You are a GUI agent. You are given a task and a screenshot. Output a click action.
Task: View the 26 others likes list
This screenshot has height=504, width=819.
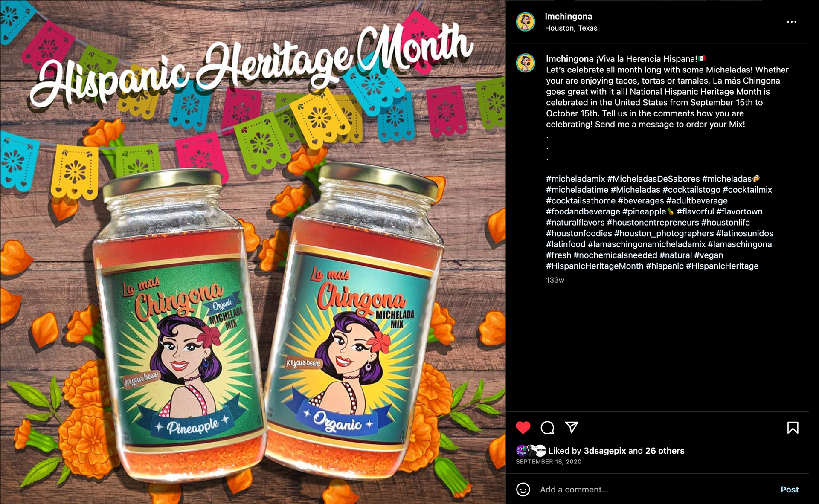tap(665, 451)
